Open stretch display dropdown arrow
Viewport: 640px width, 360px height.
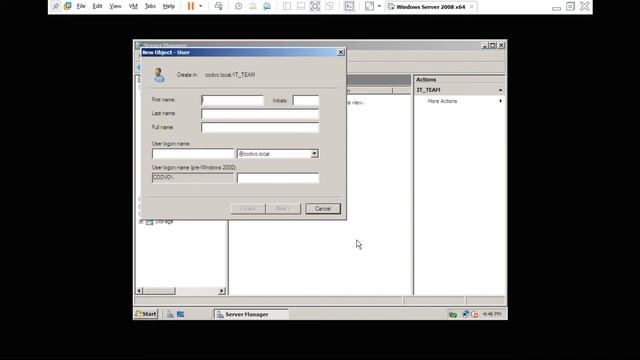point(379,6)
